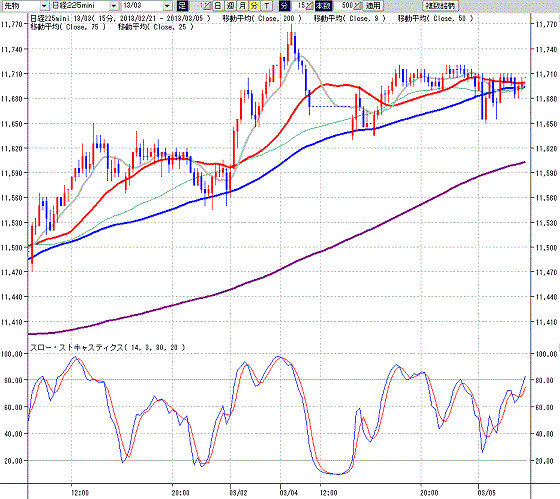560x499 pixels.
Task: Click the stepper beside the 500 bars field
Action: pos(357,6)
